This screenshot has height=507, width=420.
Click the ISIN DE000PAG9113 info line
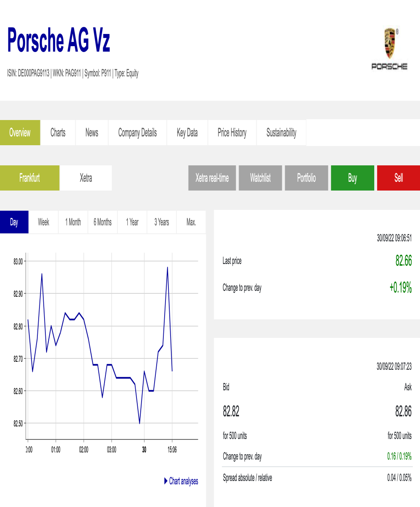point(73,73)
